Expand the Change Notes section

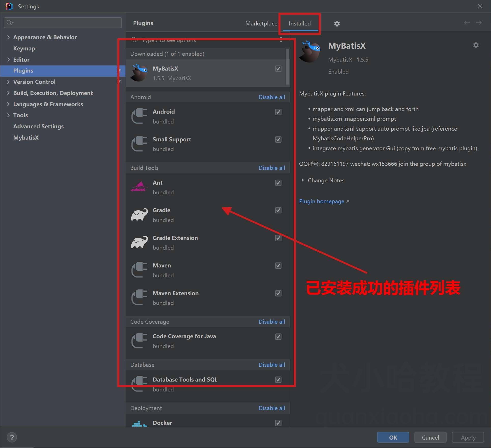[x=303, y=180]
